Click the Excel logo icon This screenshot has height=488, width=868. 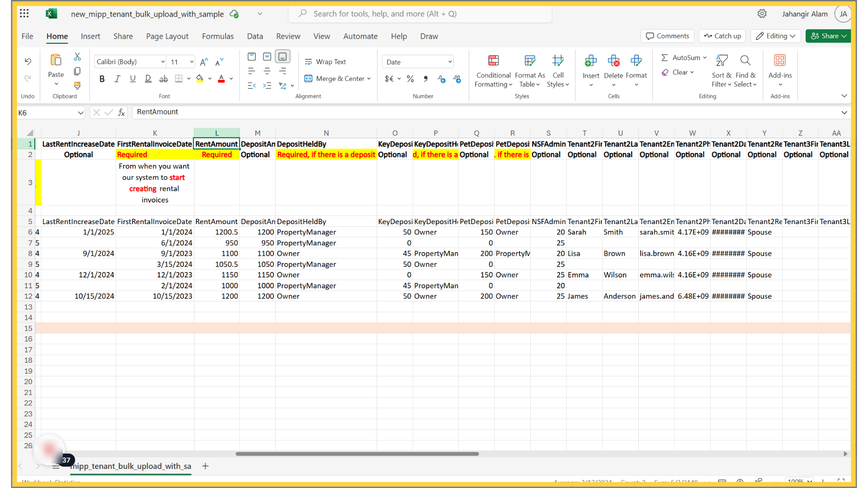pyautogui.click(x=51, y=14)
